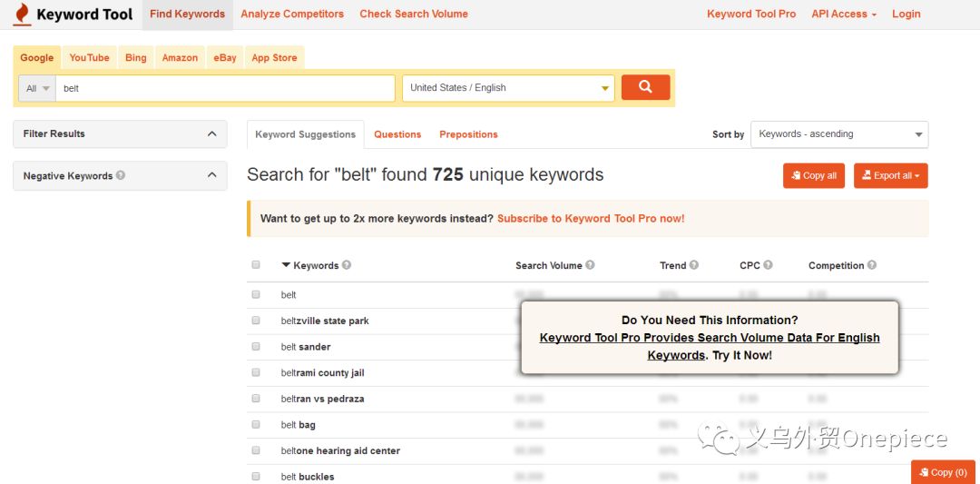This screenshot has width=980, height=484.
Task: Click the CPC column header
Action: coord(750,265)
